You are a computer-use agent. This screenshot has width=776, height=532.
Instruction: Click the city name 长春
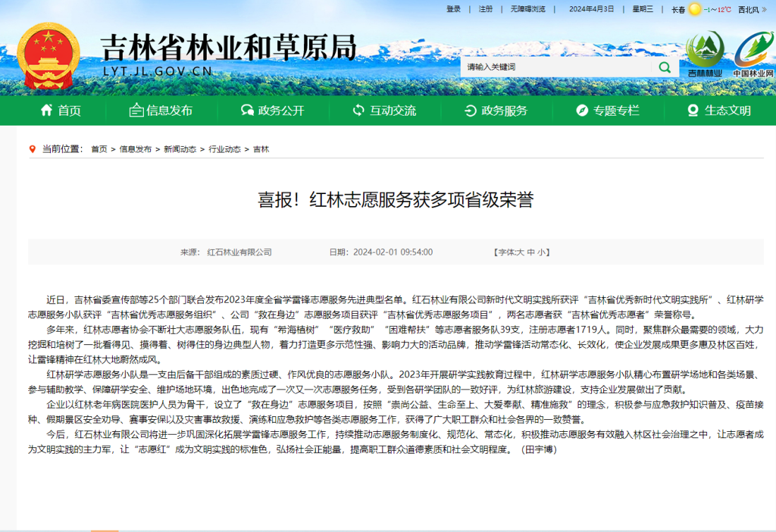[x=678, y=9]
